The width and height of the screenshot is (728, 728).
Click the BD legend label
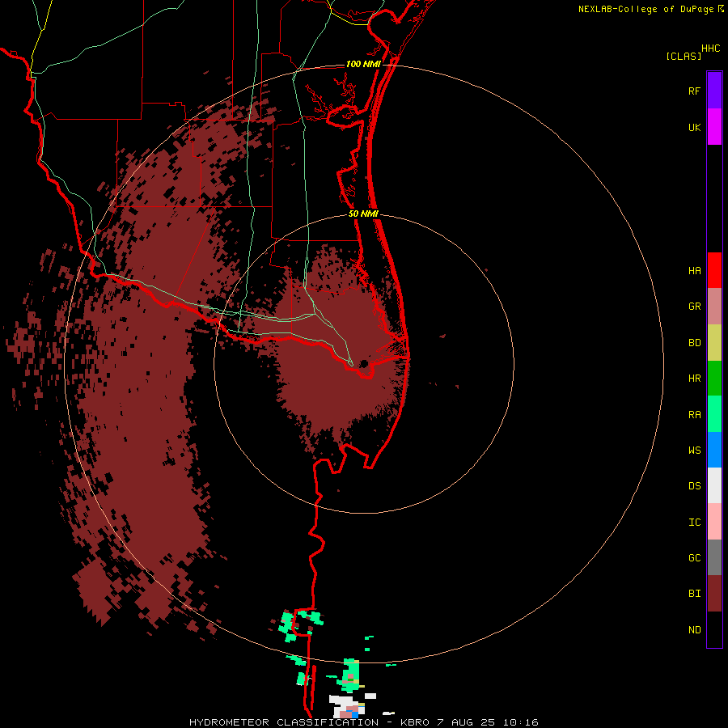coord(694,343)
